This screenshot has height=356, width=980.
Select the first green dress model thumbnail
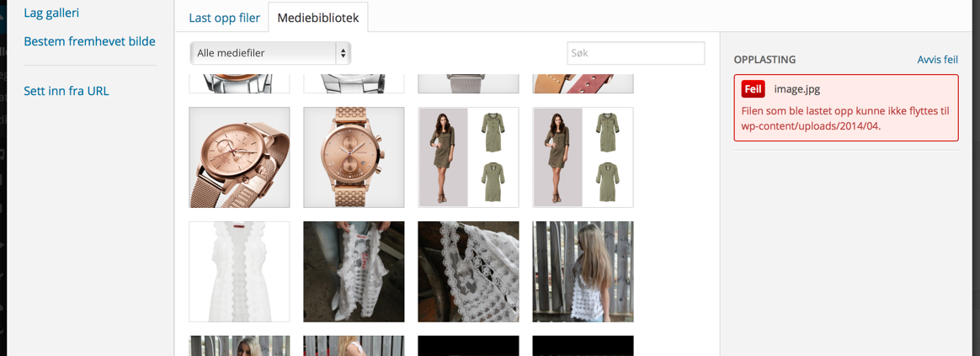[468, 157]
